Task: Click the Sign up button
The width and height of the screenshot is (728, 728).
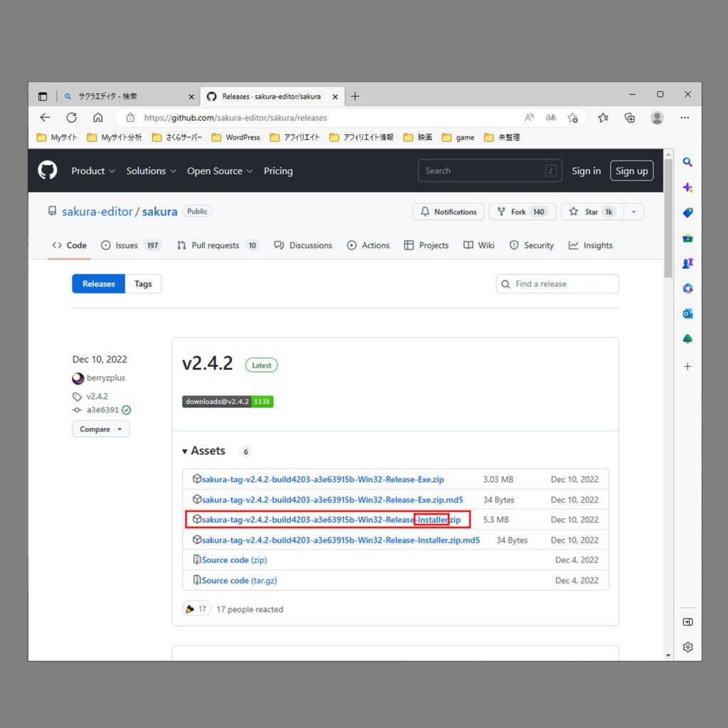Action: [631, 171]
